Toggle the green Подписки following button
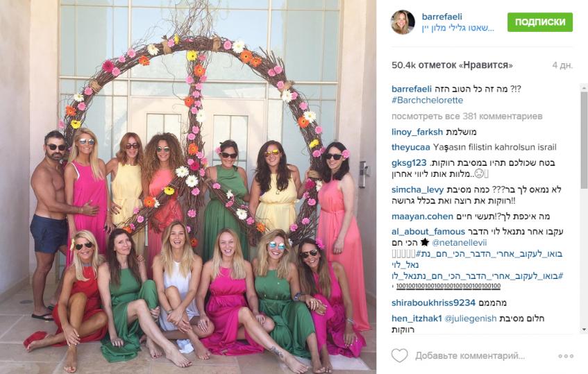Image resolution: width=588 pixels, height=374 pixels. pos(540,22)
